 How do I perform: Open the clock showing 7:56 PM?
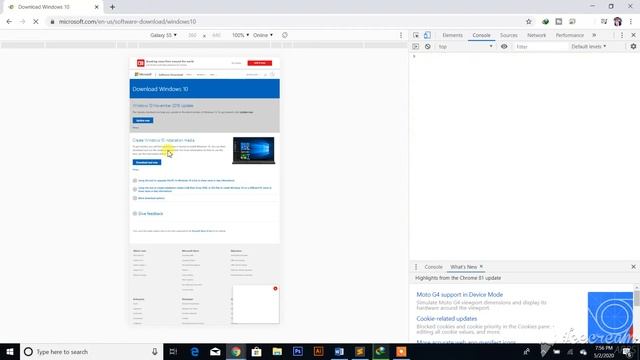(x=604, y=351)
